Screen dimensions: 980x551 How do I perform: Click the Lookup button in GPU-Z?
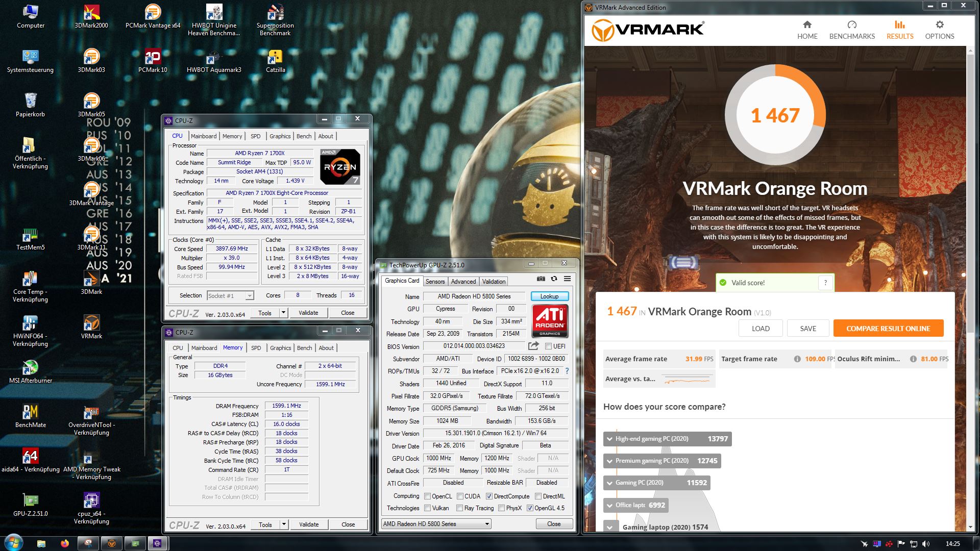pos(550,296)
